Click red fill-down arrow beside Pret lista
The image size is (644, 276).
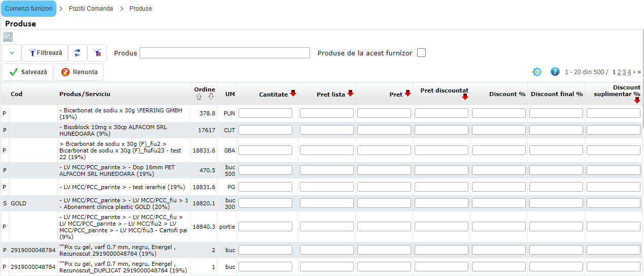pyautogui.click(x=350, y=94)
